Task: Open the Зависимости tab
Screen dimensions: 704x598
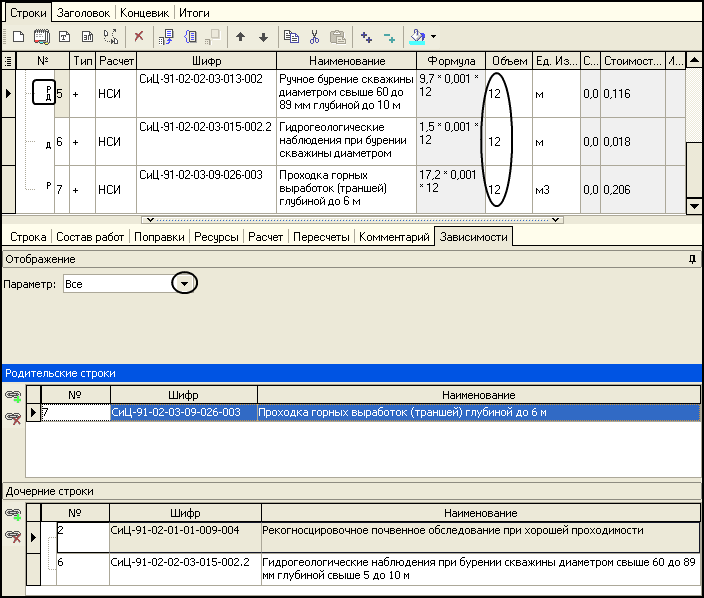Action: pyautogui.click(x=474, y=237)
